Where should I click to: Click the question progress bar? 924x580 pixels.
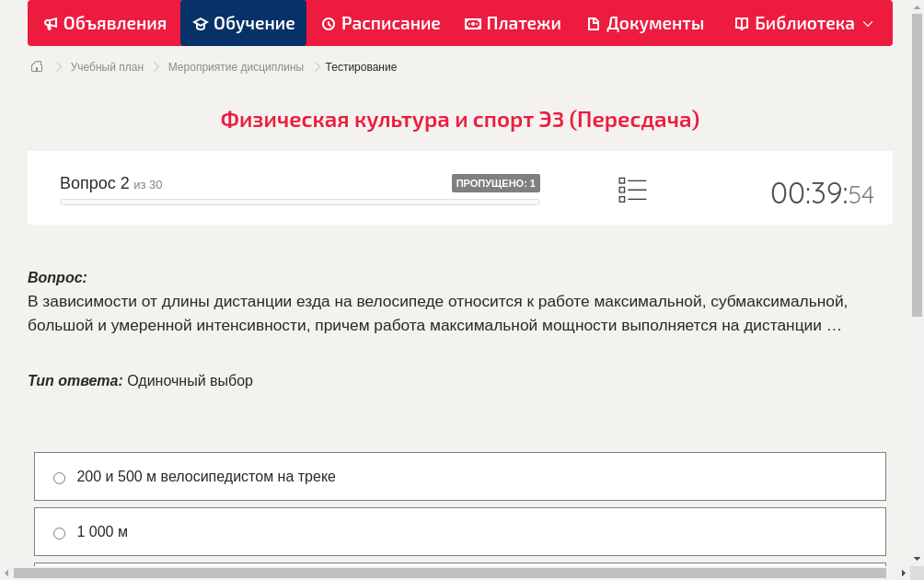tap(299, 202)
